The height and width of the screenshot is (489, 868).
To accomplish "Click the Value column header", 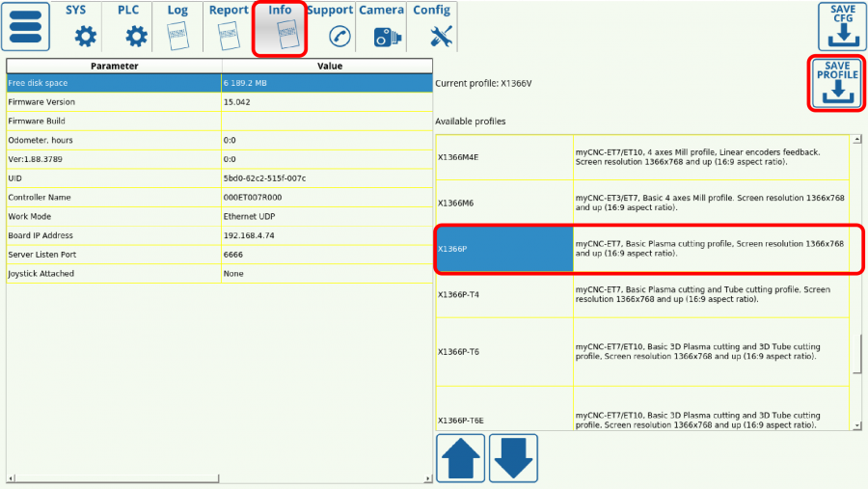I will coord(329,66).
